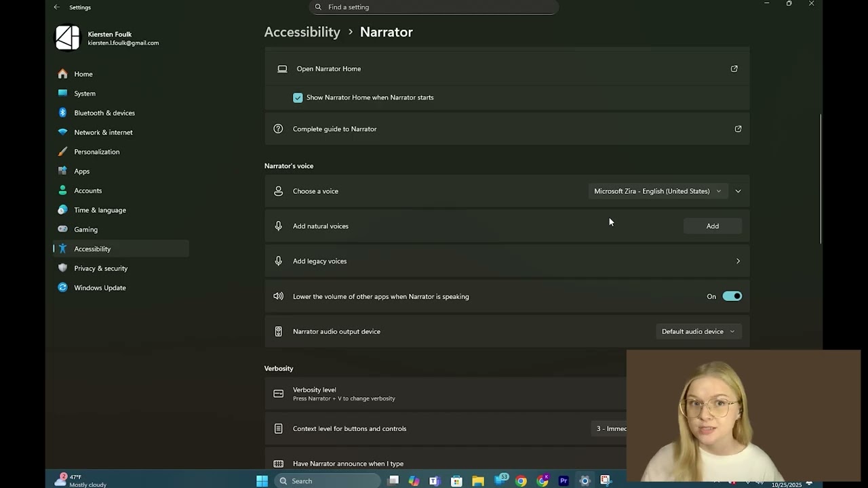Open Complete guide to Narrator link

507,129
